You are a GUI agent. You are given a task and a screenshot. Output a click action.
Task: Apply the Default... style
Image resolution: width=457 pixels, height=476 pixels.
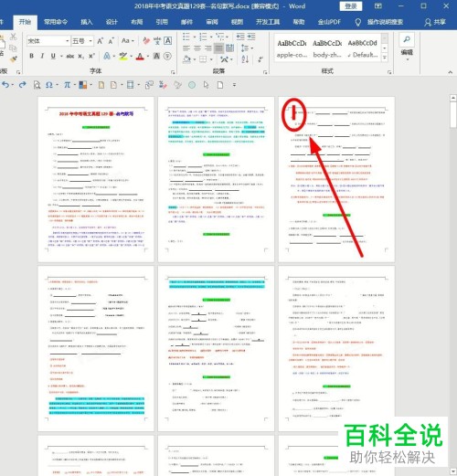click(x=362, y=49)
